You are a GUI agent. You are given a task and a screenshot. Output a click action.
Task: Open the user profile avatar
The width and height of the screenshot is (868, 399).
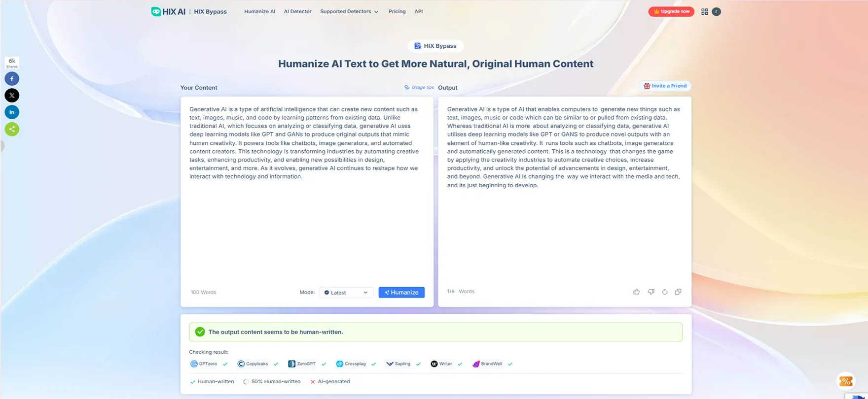(x=717, y=11)
